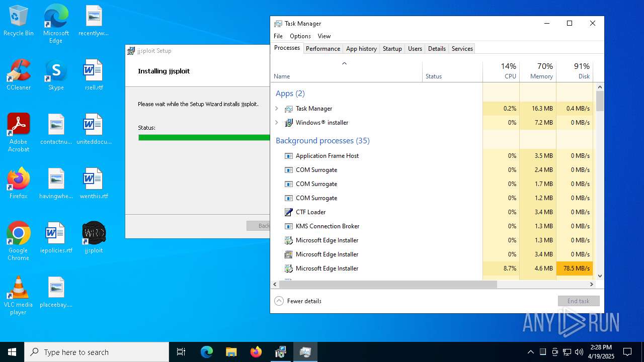Screen dimensions: 644x362
Task: Open the volume control in system tray
Action: coord(579,352)
